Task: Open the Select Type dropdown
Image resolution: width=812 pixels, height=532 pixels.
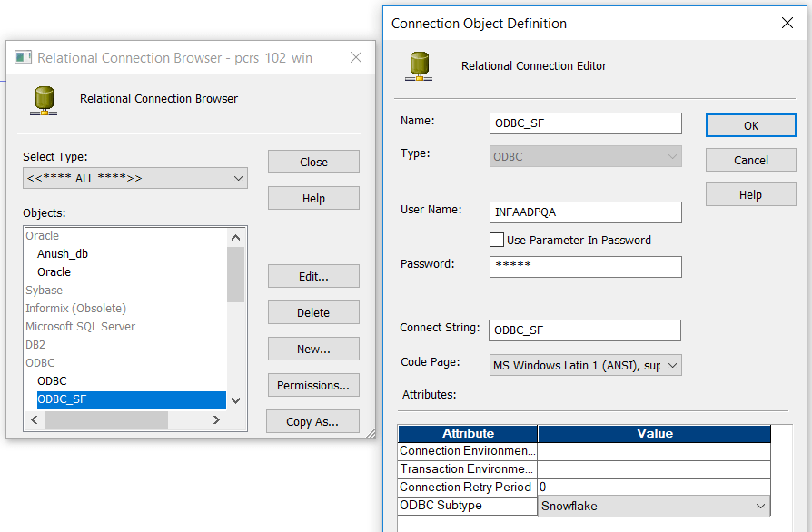Action: coord(240,178)
